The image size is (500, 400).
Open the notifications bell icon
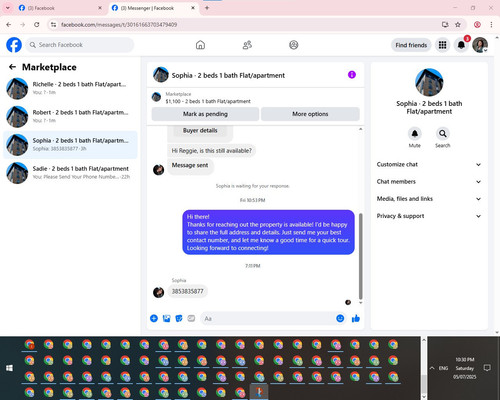coord(461,45)
